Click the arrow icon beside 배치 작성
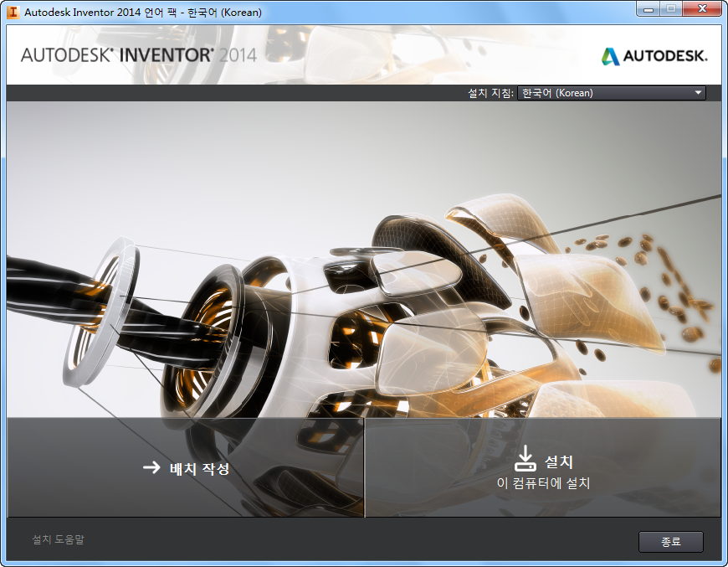The width and height of the screenshot is (728, 567). [151, 467]
